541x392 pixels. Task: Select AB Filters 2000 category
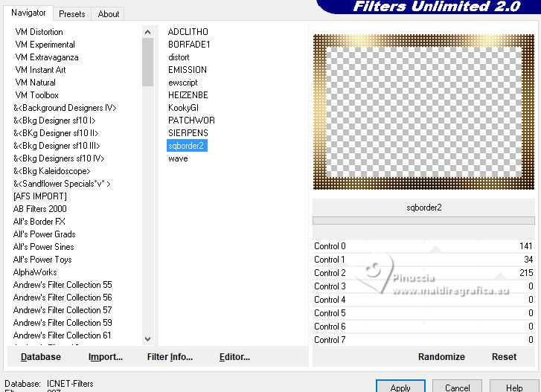pos(39,209)
